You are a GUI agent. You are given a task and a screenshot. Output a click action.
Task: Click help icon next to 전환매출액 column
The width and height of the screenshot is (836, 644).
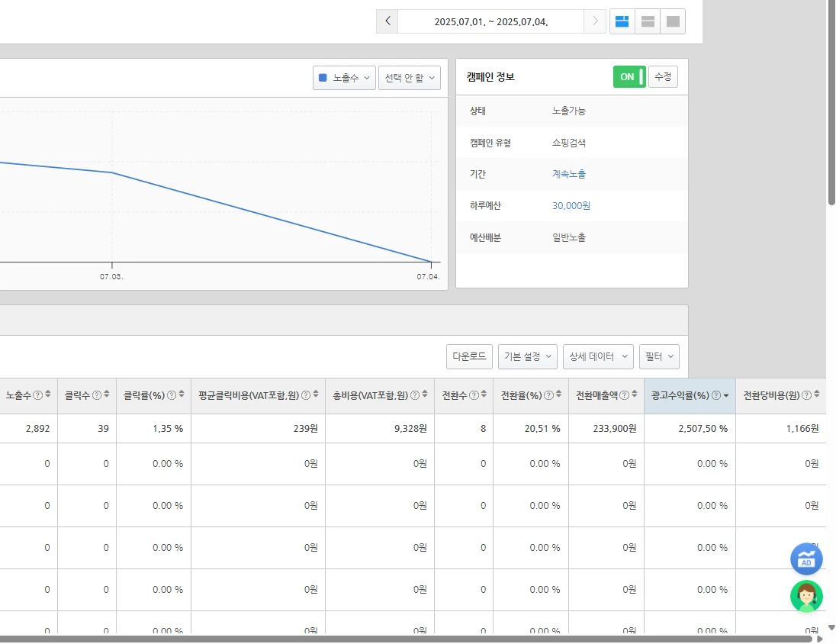tap(624, 395)
